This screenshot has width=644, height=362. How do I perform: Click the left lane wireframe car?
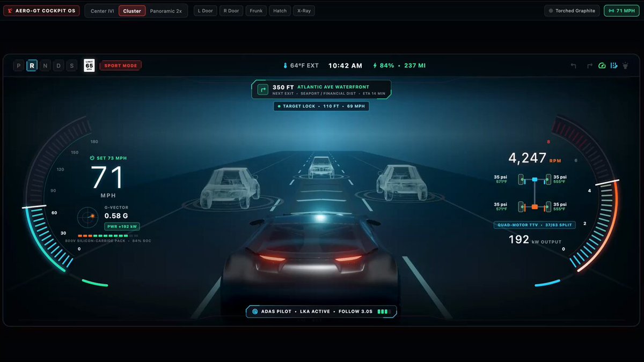tap(230, 188)
